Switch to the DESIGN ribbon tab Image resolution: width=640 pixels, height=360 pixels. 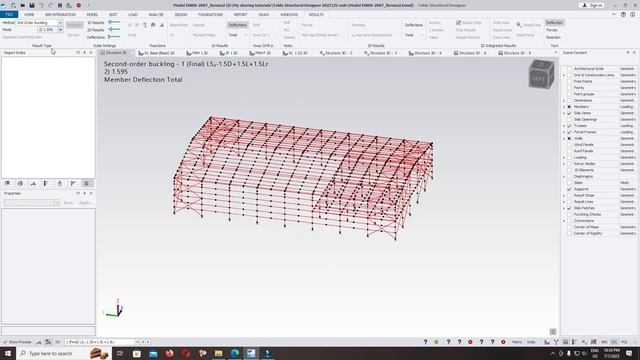pyautogui.click(x=181, y=14)
